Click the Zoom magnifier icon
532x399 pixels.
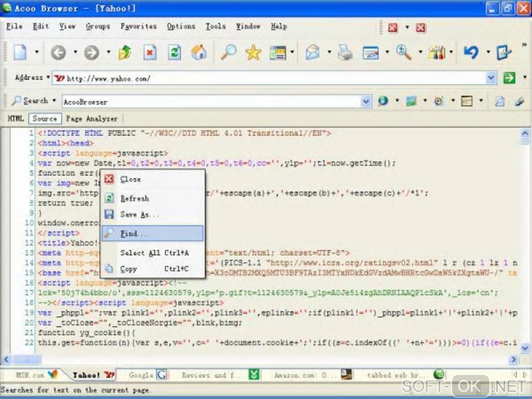(404, 52)
